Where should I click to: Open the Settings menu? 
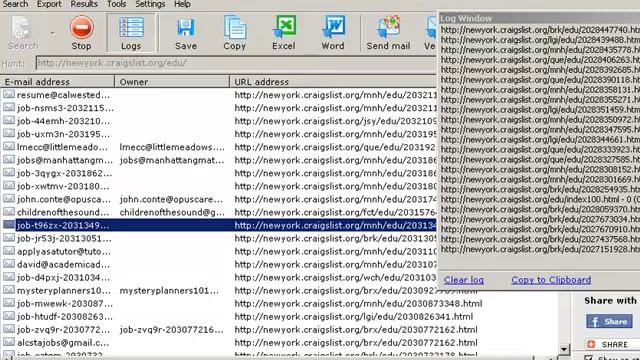[x=150, y=4]
